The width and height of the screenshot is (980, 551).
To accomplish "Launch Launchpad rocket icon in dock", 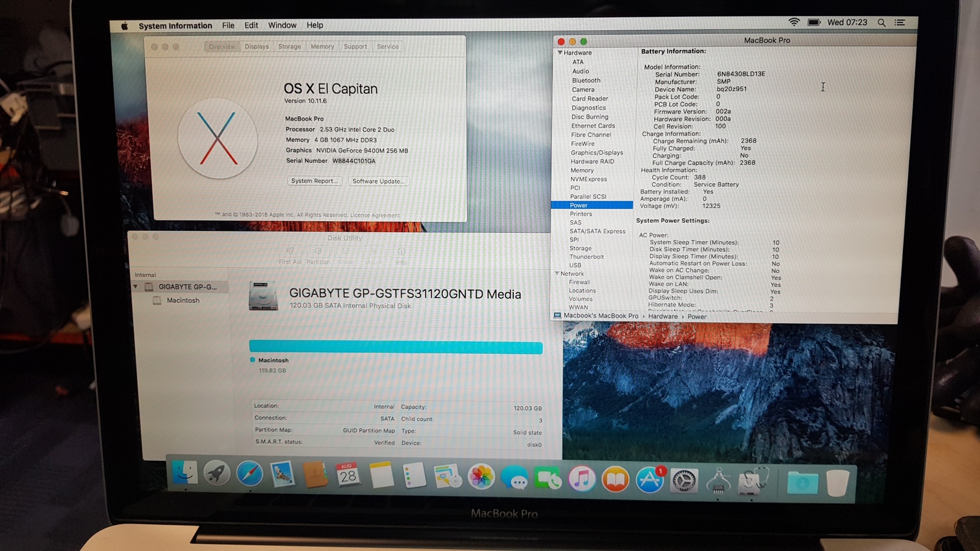I will click(217, 473).
